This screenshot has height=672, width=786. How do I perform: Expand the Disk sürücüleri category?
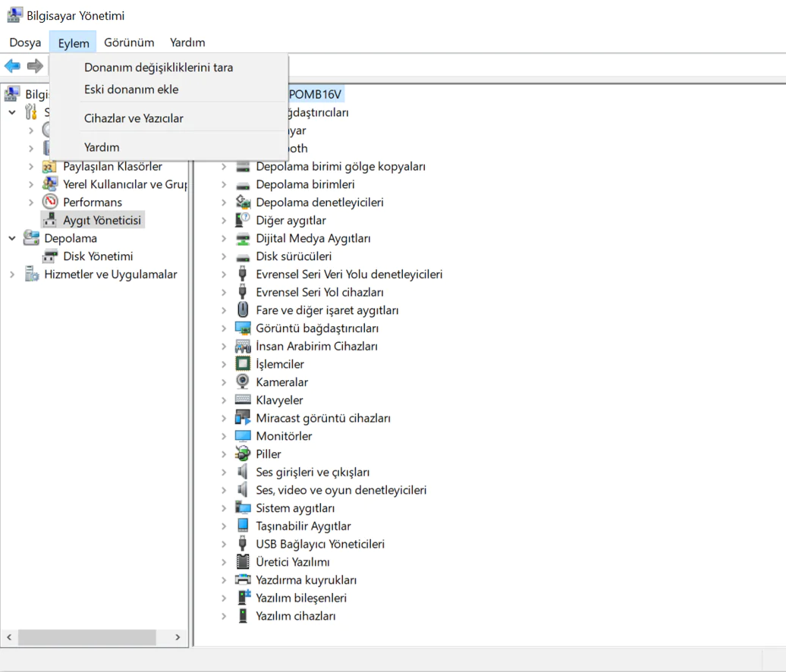224,256
